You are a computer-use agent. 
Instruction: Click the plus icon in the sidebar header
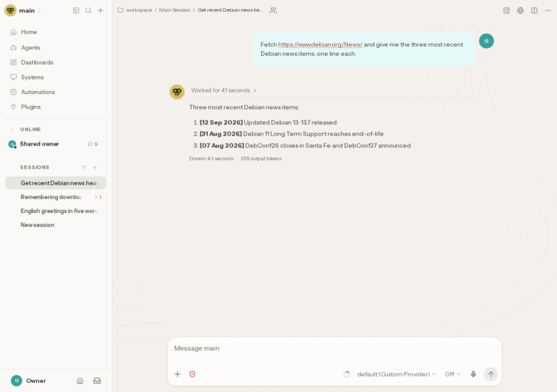pyautogui.click(x=100, y=10)
